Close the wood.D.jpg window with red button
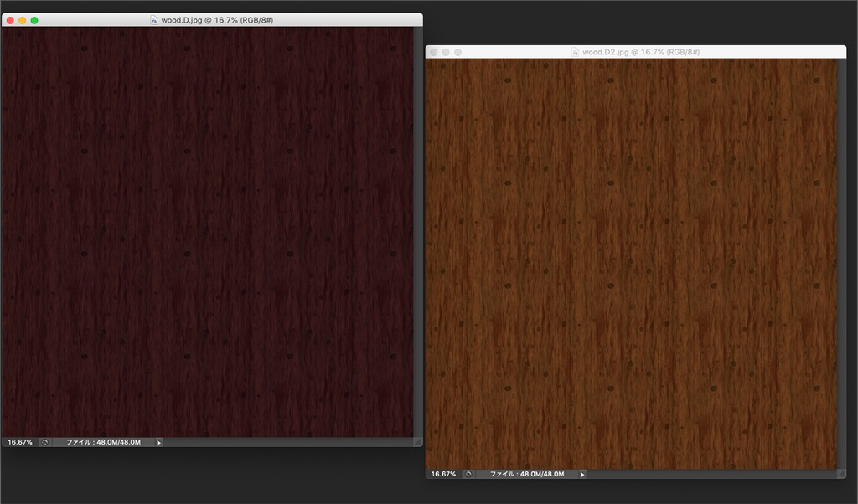 [x=10, y=20]
